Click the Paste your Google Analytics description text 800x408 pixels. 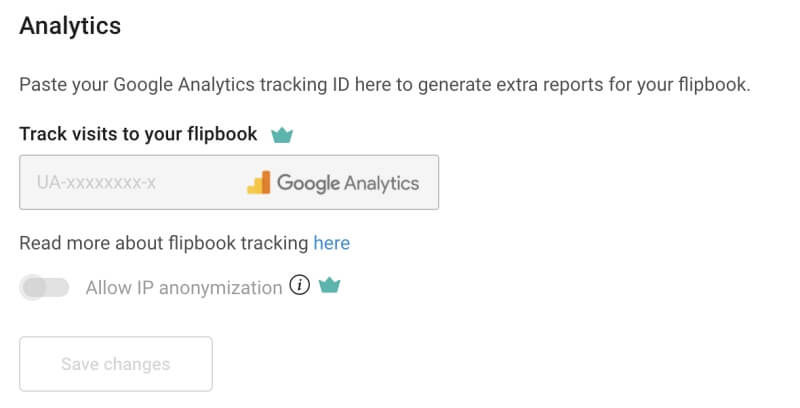[385, 84]
